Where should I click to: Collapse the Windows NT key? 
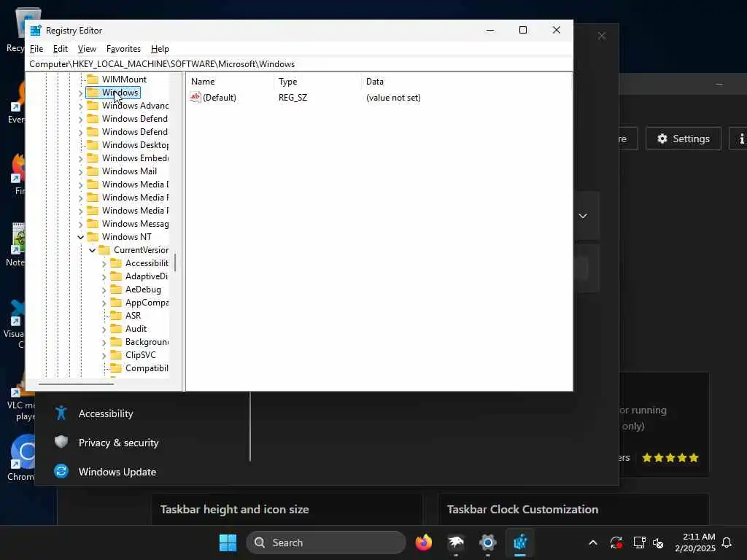click(x=80, y=237)
